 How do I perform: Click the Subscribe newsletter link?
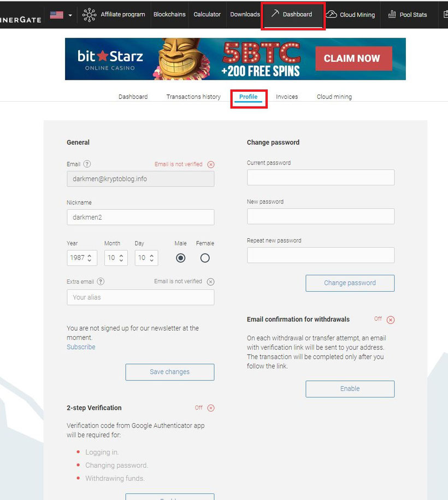click(x=81, y=347)
